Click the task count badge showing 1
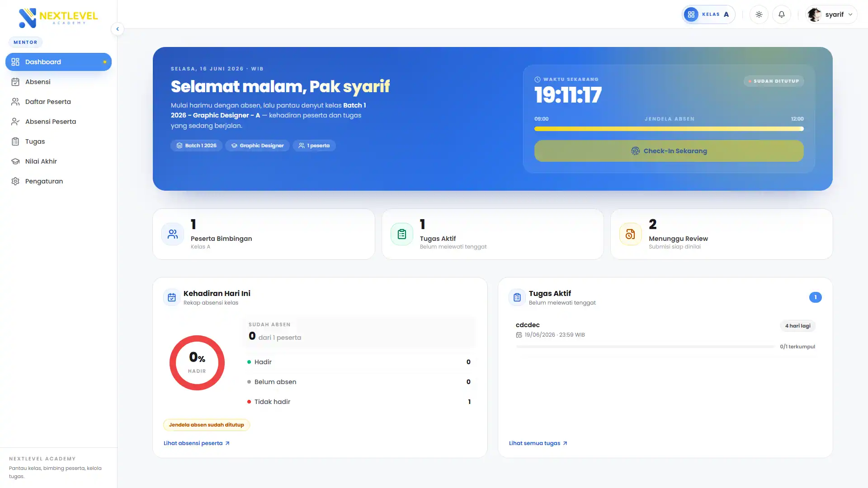 tap(816, 297)
